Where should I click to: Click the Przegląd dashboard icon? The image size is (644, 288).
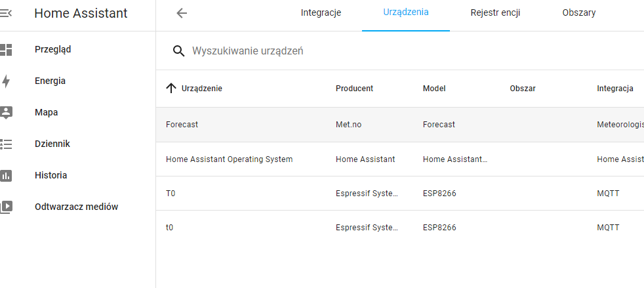(6, 50)
